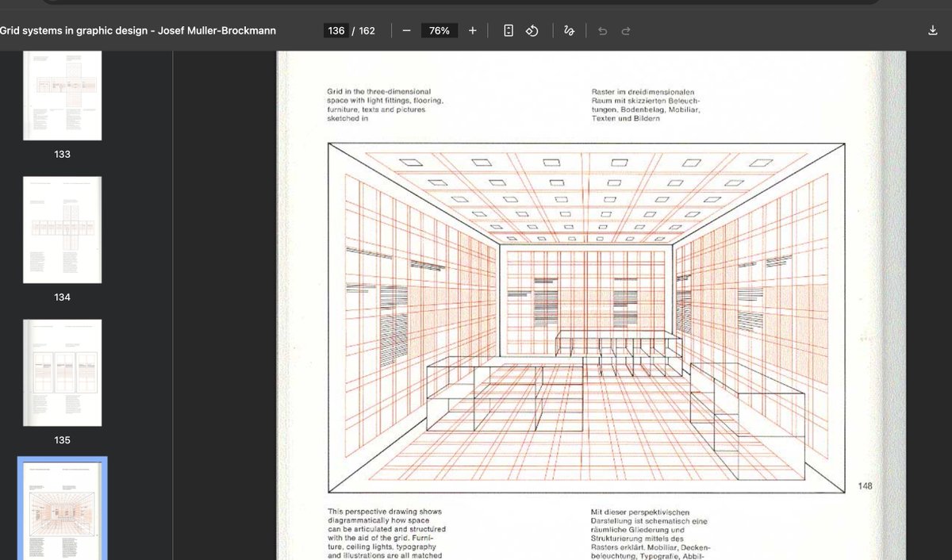Viewport: 952px width, 560px height.
Task: Toggle the fit to page icon
Action: 509,31
